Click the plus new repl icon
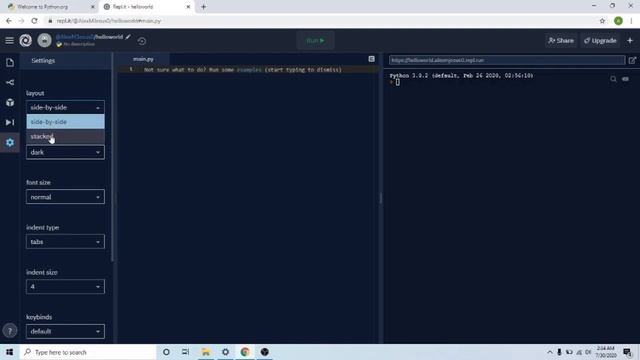The height and width of the screenshot is (360, 640). [x=630, y=40]
